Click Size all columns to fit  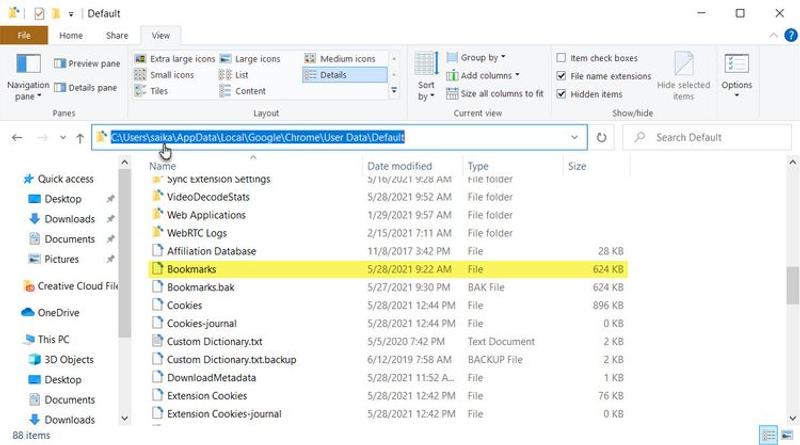495,94
